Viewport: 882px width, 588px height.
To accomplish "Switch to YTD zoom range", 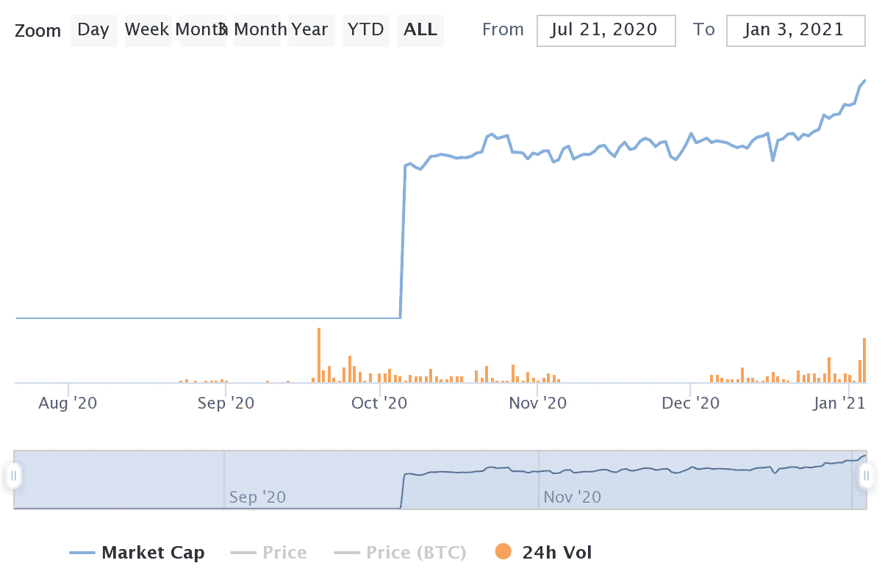I will [366, 30].
